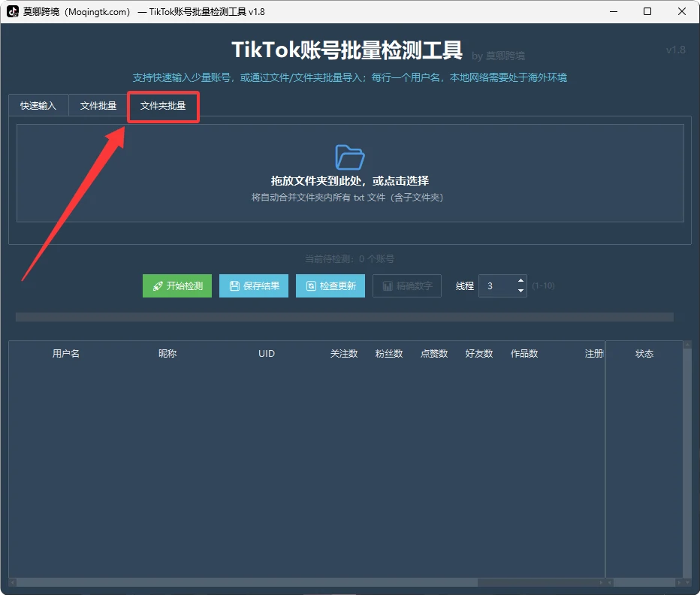Sort by 点赞数 column header
This screenshot has height=595, width=700.
pyautogui.click(x=434, y=354)
